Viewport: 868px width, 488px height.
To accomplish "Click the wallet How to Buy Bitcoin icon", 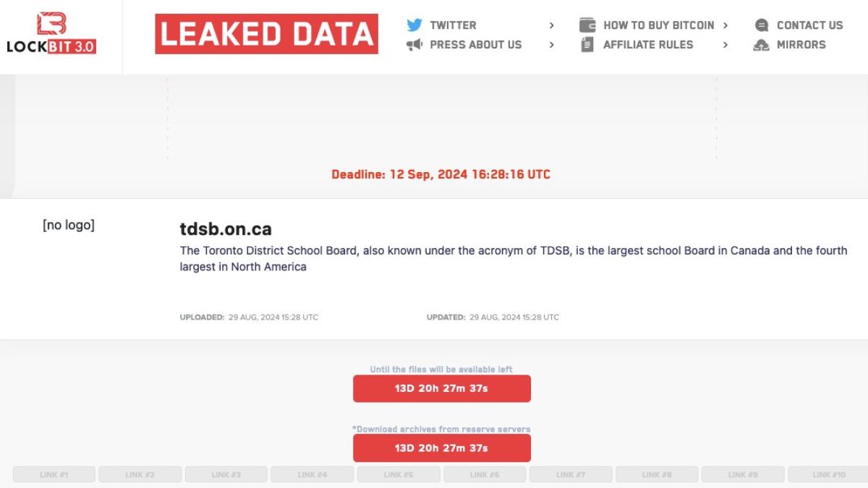I will pos(587,25).
